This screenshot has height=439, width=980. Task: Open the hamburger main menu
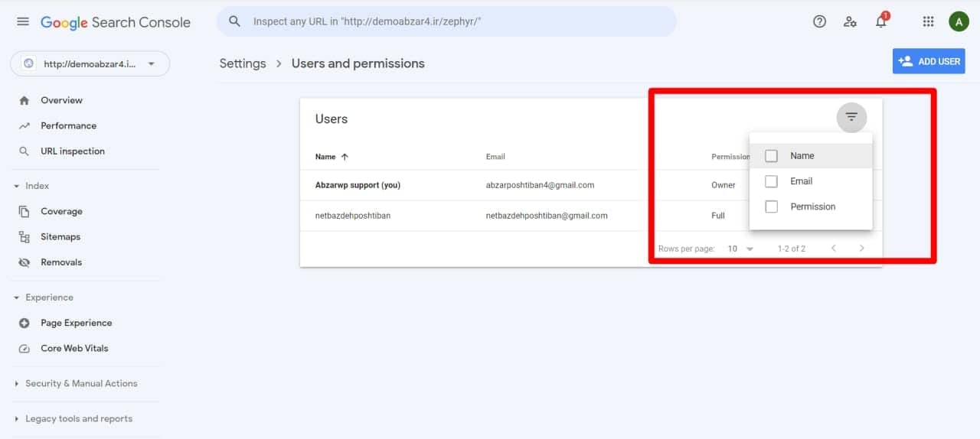pos(23,21)
